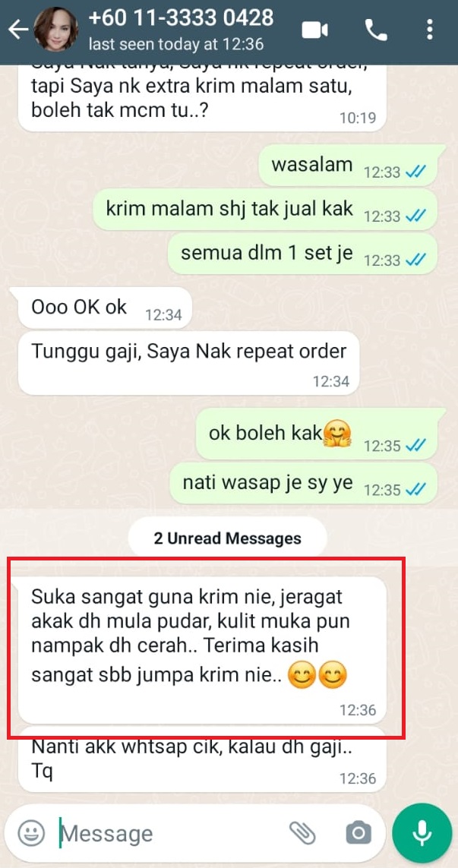The width and height of the screenshot is (458, 868).
Task: Tap the back arrow icon
Action: [x=17, y=30]
